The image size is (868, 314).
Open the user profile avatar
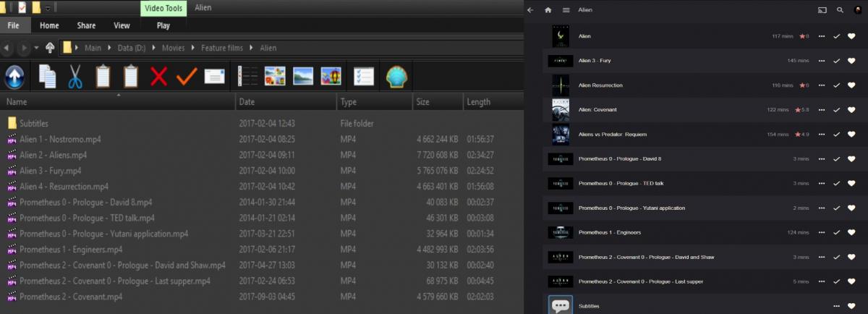tap(857, 10)
